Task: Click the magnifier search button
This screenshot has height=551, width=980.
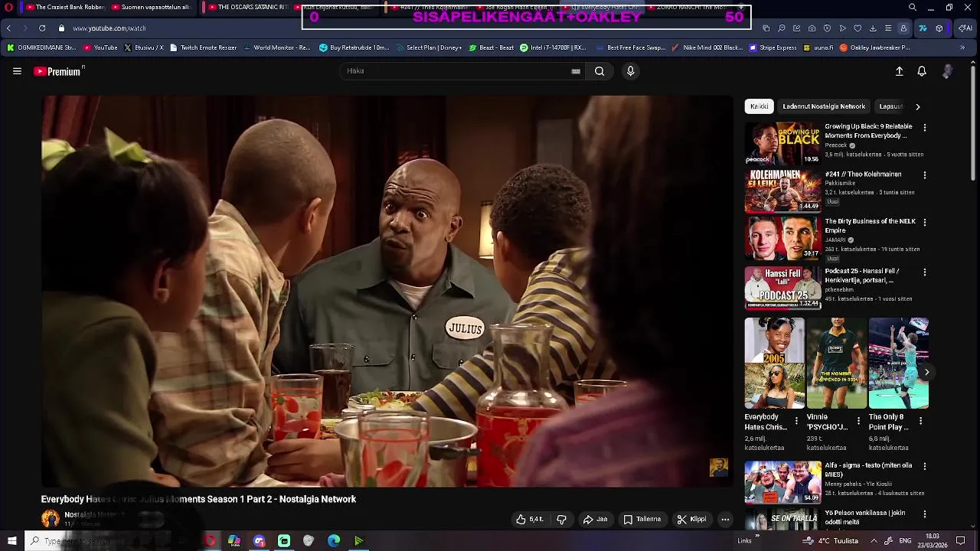Action: pyautogui.click(x=599, y=71)
